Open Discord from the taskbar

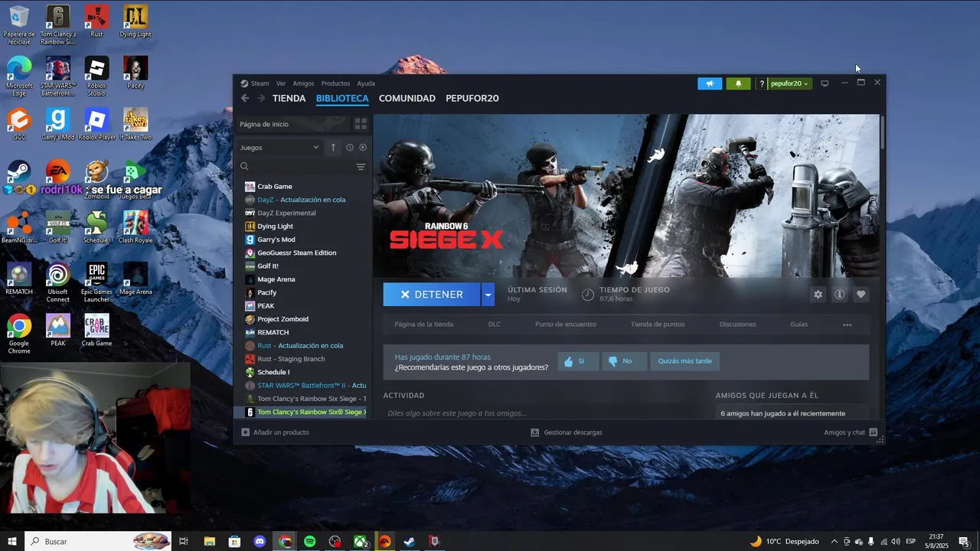tap(260, 541)
